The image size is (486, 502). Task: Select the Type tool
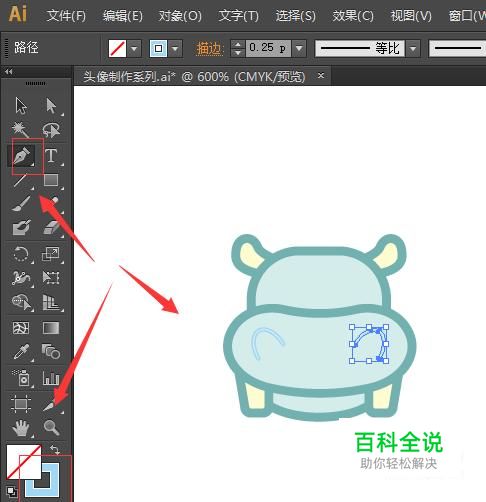coord(51,156)
